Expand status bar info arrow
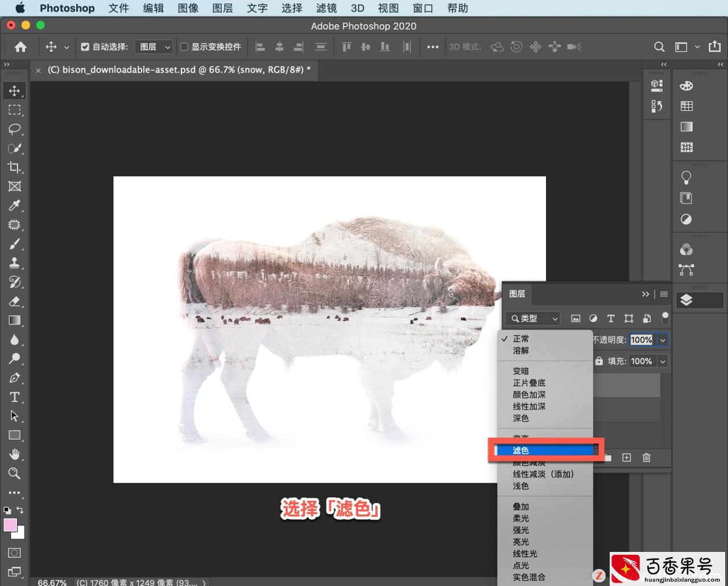728x586 pixels. coord(204,583)
